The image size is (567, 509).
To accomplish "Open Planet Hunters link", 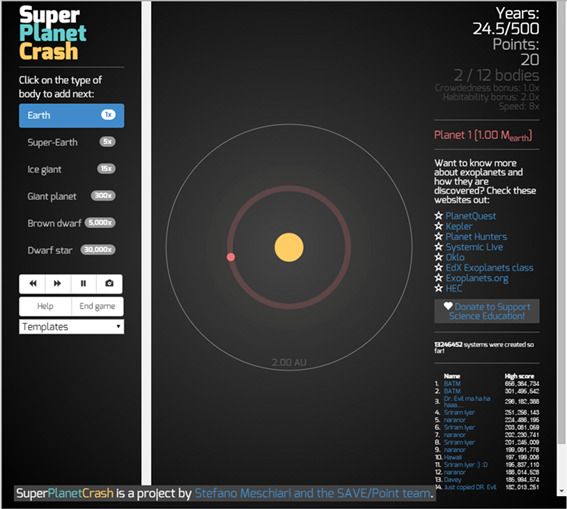I will pos(476,237).
